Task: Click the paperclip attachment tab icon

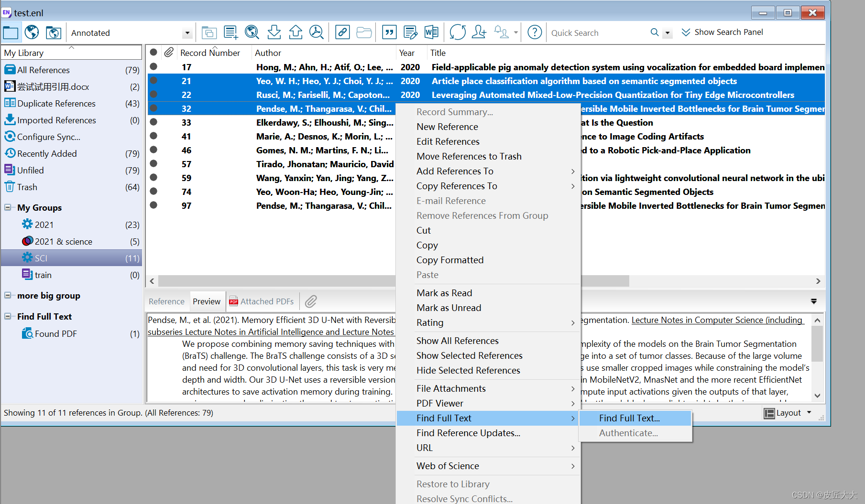Action: coord(311,301)
